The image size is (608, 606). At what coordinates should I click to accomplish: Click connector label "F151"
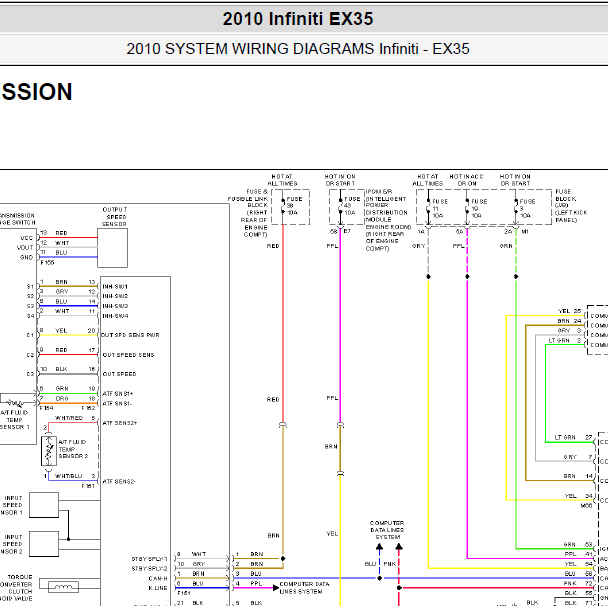coord(184,593)
